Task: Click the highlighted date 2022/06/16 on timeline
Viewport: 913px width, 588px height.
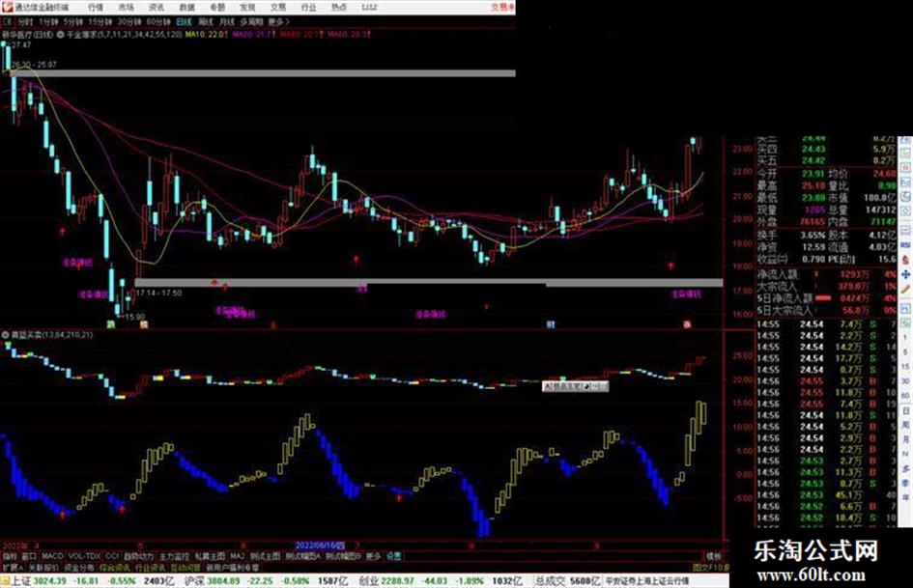Action: (320, 546)
